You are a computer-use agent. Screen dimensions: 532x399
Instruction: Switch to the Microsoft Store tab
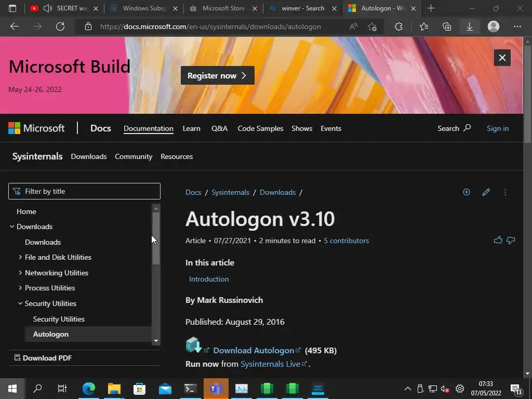coord(223,8)
